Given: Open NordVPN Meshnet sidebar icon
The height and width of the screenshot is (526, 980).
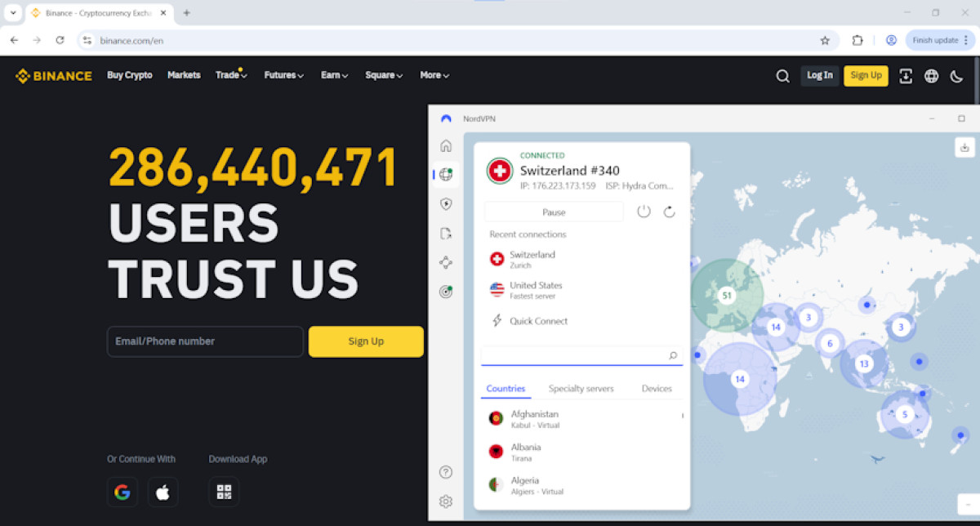Looking at the screenshot, I should 446,262.
